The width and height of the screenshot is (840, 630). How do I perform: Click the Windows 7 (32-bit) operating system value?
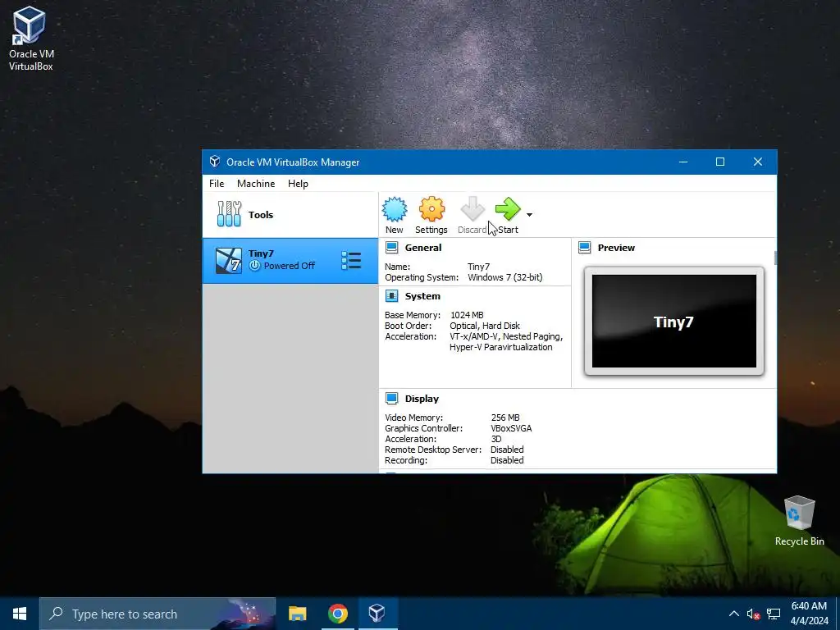point(505,277)
